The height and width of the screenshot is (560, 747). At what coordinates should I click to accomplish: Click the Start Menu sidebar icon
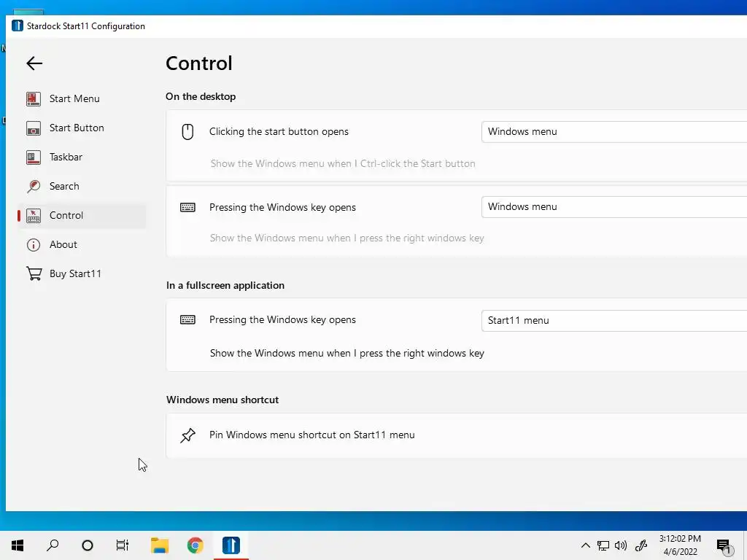coord(34,98)
